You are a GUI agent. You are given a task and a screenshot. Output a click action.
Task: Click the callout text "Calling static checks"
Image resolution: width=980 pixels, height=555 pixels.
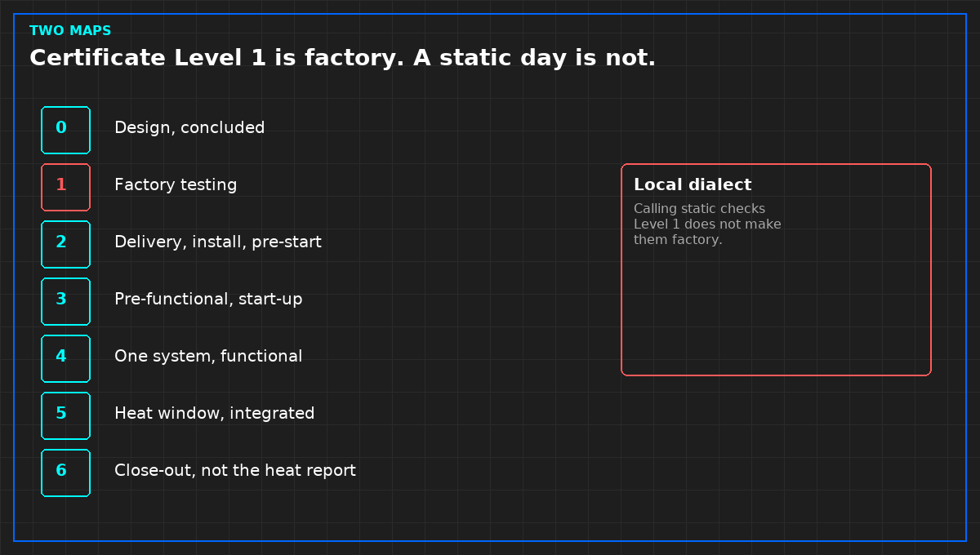699,209
